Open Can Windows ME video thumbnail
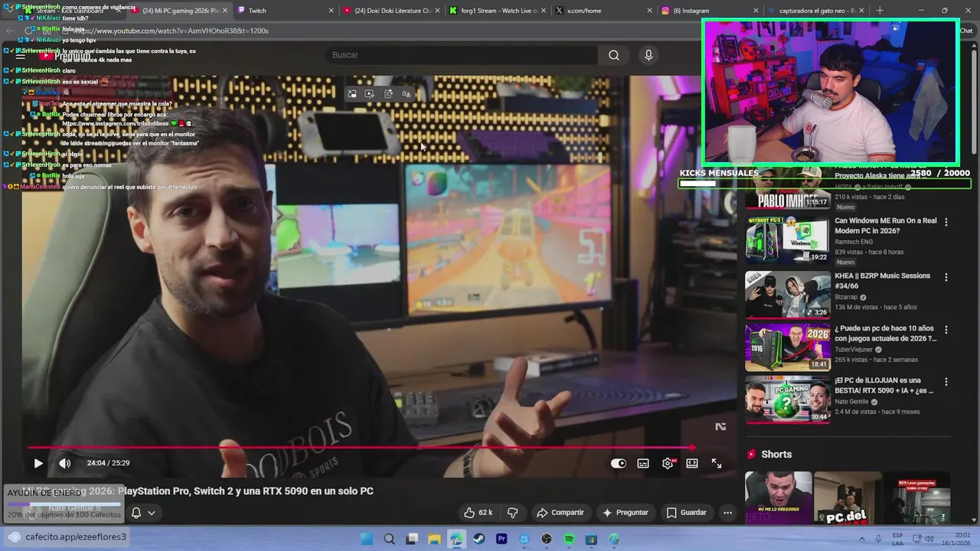The image size is (980, 551). (x=788, y=240)
